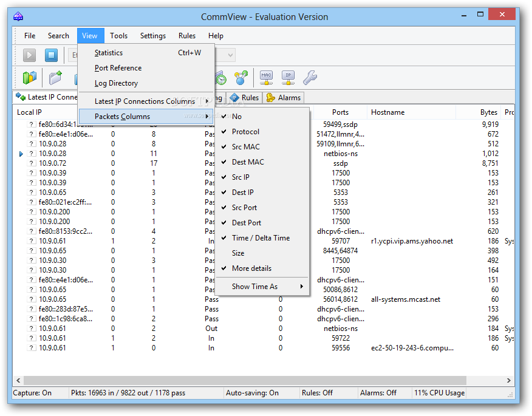Choose Log Directory from the View menu
Viewport: 532px width, 416px height.
146,83
